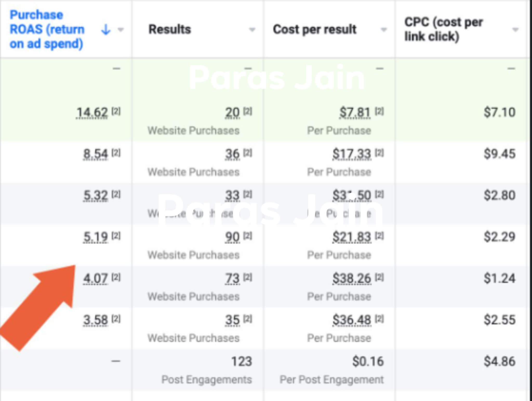Image resolution: width=532 pixels, height=401 pixels.
Task: Click the footnote marker beside 20 results
Action: [248, 111]
